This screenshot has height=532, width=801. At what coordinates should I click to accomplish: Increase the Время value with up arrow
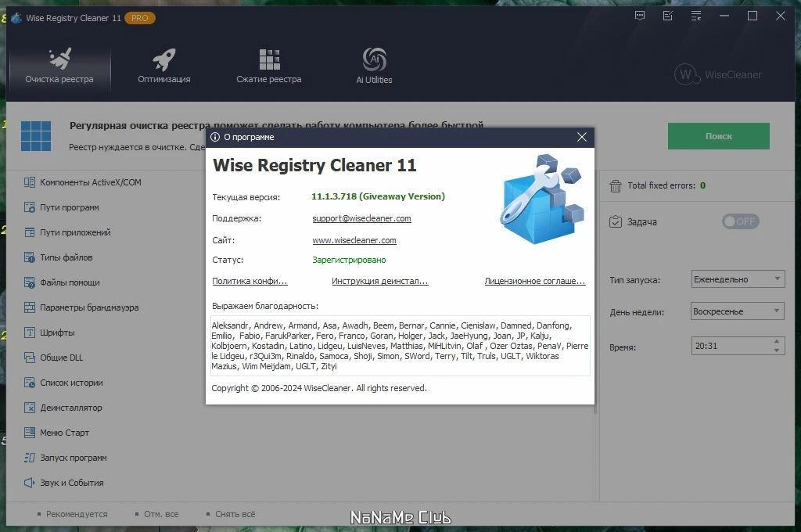777,341
